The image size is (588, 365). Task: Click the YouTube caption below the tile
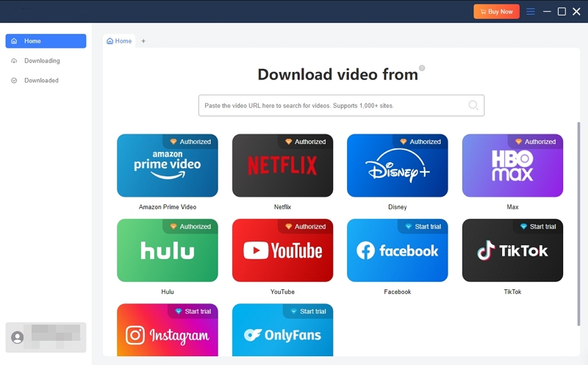[x=282, y=292]
